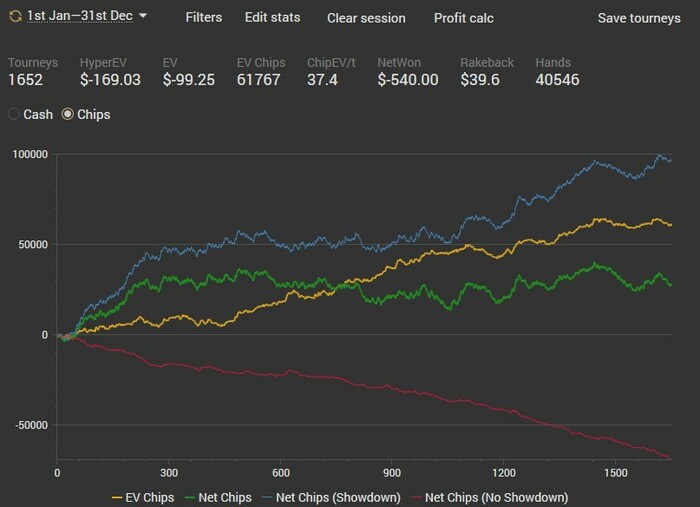This screenshot has height=507, width=700.
Task: Open the Profit calc
Action: coord(463,18)
